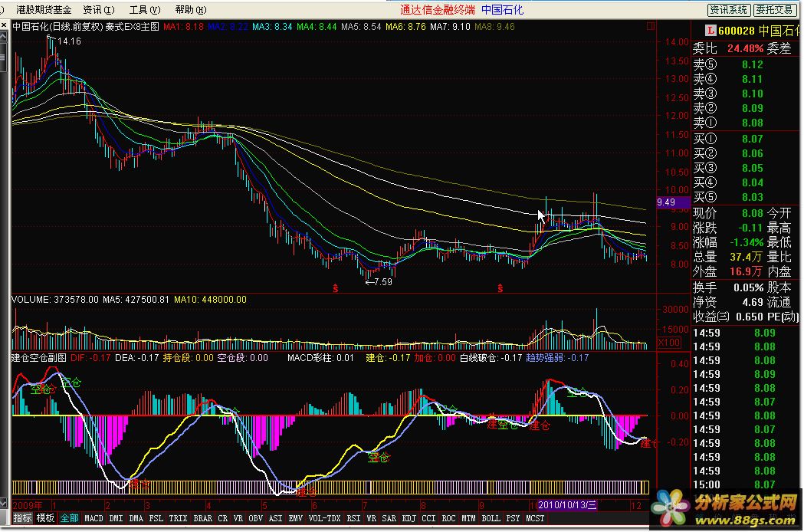Click the left scrollbar up arrow

4,37
